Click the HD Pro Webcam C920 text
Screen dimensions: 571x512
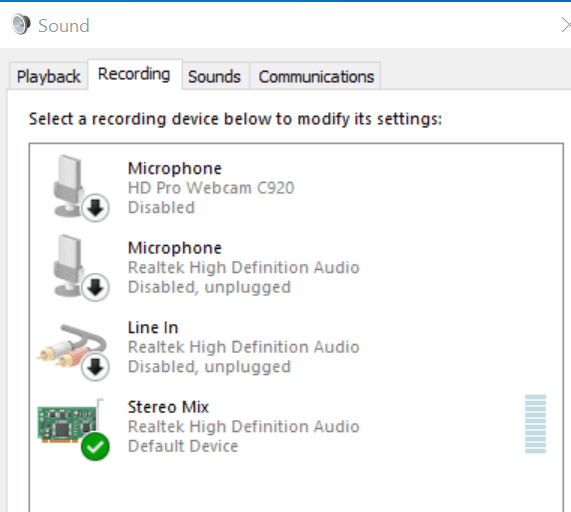pos(211,188)
